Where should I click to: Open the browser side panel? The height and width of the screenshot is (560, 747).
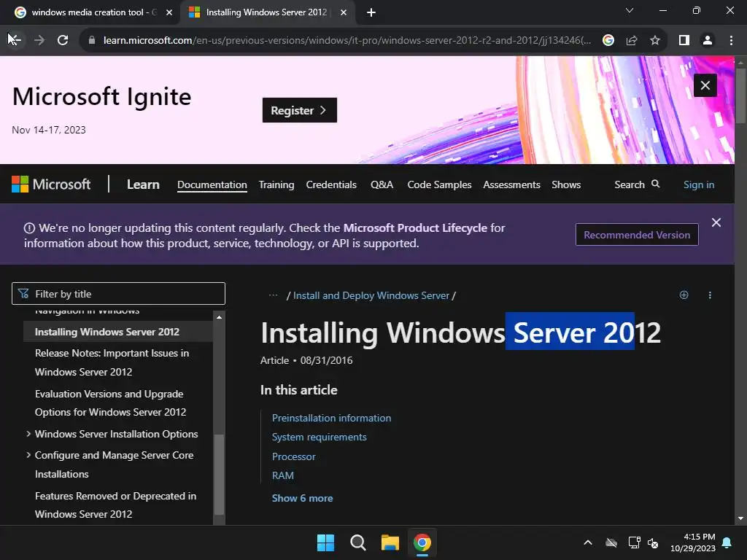[x=684, y=40]
